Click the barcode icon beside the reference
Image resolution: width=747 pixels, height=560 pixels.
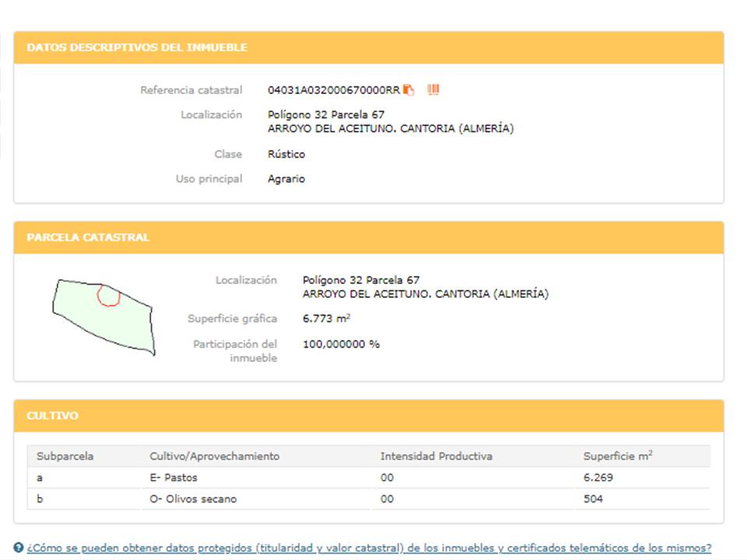click(x=433, y=90)
